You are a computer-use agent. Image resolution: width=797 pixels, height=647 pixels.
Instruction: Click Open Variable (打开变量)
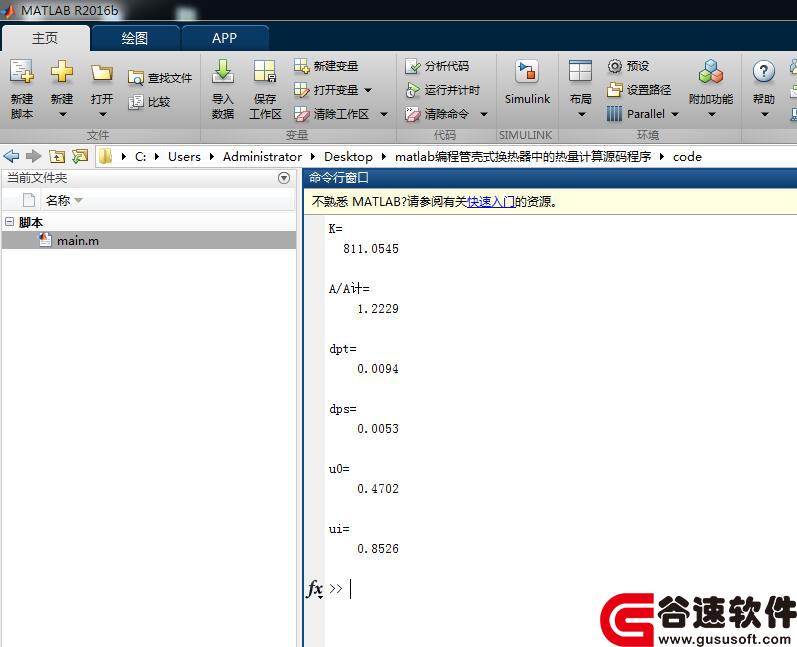click(326, 90)
